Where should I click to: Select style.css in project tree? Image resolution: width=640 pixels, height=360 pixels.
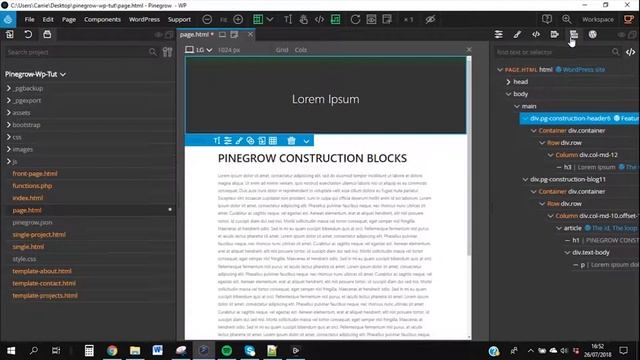[x=24, y=259]
